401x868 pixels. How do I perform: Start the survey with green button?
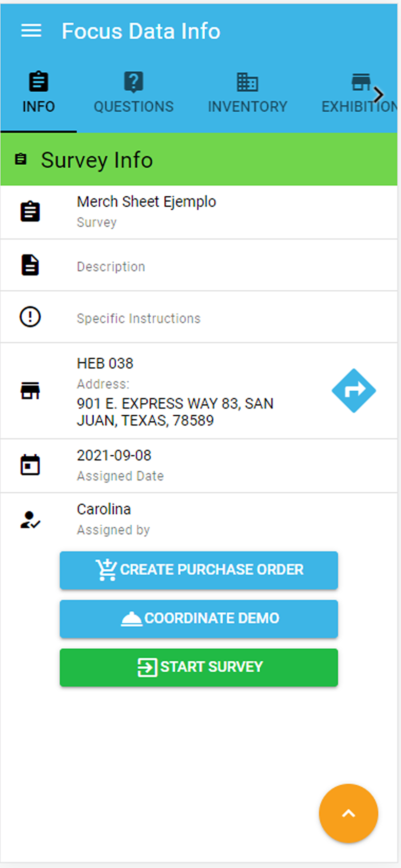199,667
